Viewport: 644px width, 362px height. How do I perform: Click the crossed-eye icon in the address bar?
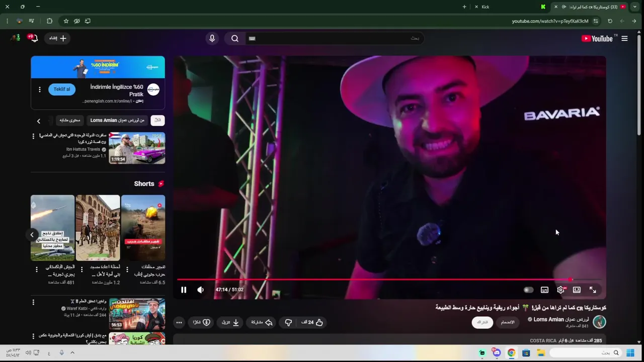[x=76, y=21]
